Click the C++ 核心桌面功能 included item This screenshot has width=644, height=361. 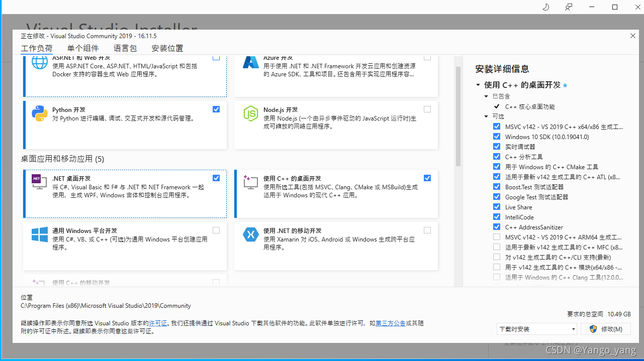click(530, 106)
